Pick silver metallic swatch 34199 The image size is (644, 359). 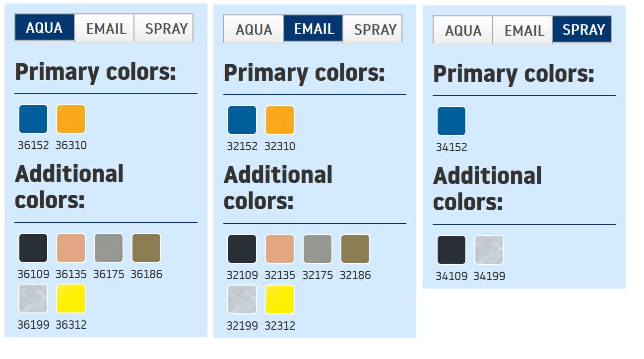489,250
